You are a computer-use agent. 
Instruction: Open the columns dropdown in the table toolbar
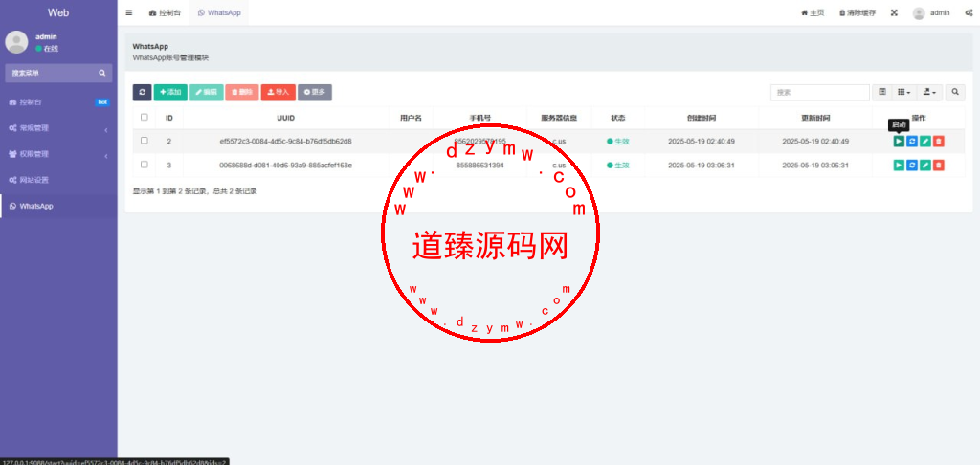pyautogui.click(x=903, y=92)
